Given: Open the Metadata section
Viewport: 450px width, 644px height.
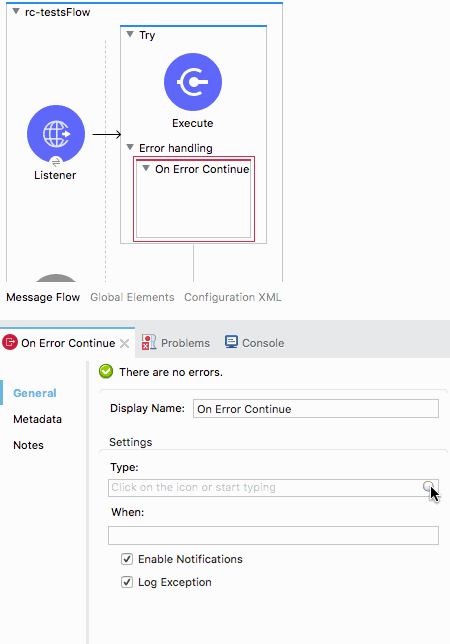Looking at the screenshot, I should [x=37, y=419].
